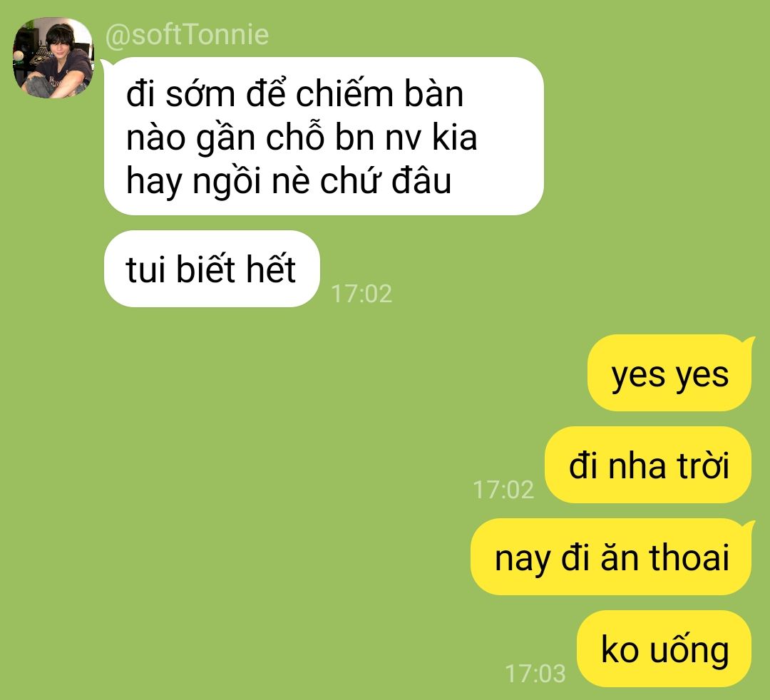Tap the "ko uống" message bubble
The width and height of the screenshot is (770, 700).
click(x=664, y=649)
